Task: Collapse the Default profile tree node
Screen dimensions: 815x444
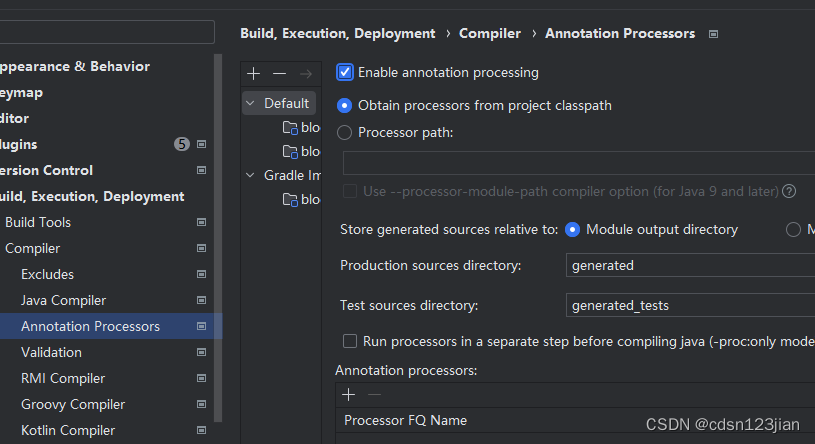Action: [250, 103]
